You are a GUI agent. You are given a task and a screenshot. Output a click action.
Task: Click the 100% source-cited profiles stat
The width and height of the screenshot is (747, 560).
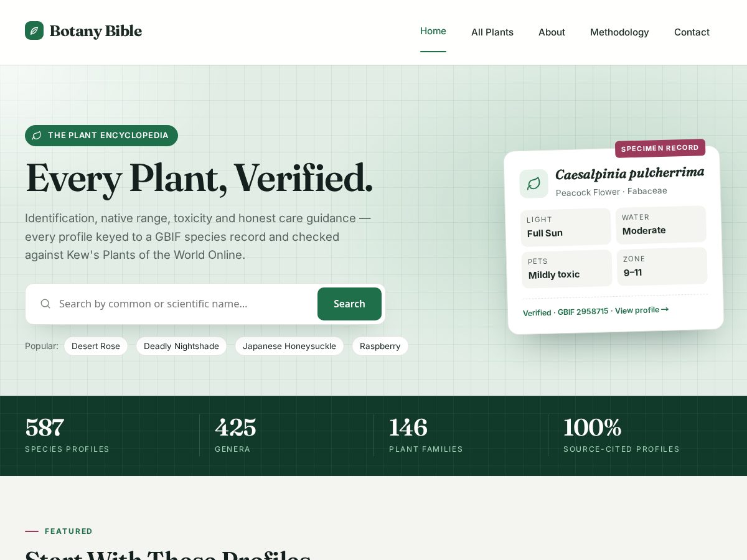(621, 435)
